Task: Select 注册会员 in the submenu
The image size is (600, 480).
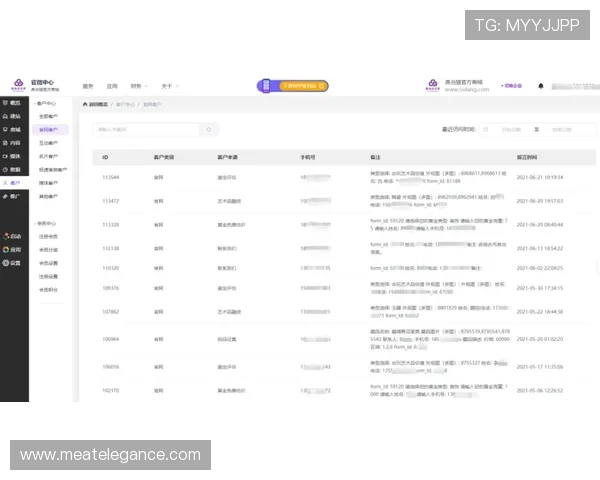Action: pyautogui.click(x=48, y=237)
